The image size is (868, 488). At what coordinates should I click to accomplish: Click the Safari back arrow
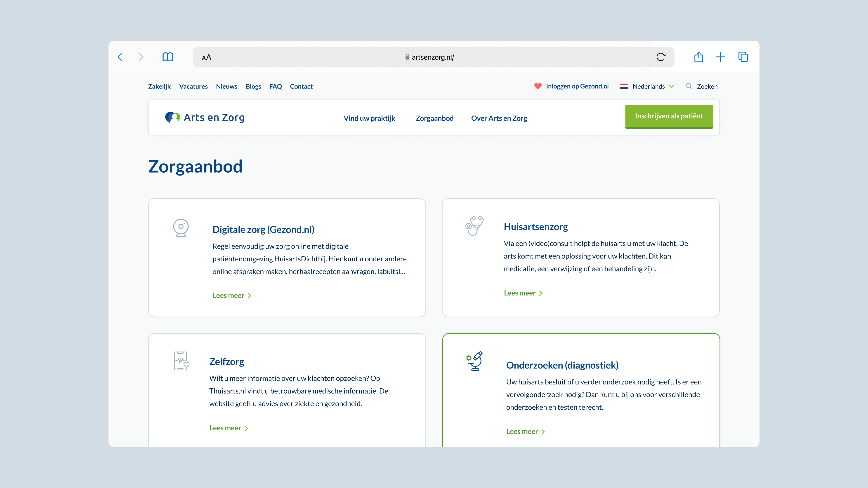tap(120, 57)
